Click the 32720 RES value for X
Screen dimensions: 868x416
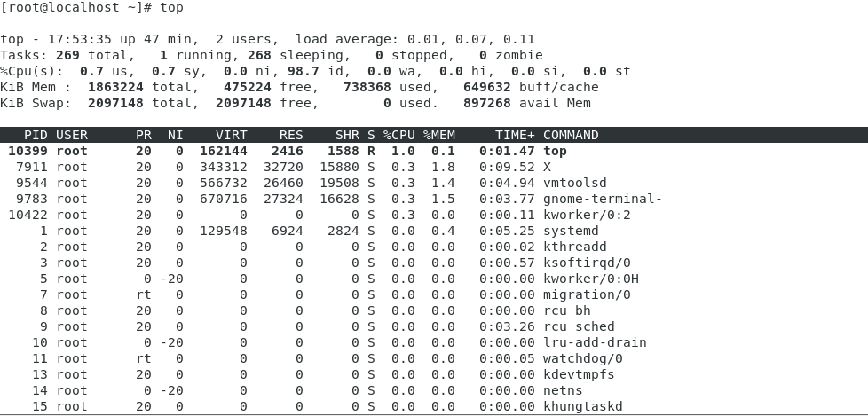[x=283, y=167]
